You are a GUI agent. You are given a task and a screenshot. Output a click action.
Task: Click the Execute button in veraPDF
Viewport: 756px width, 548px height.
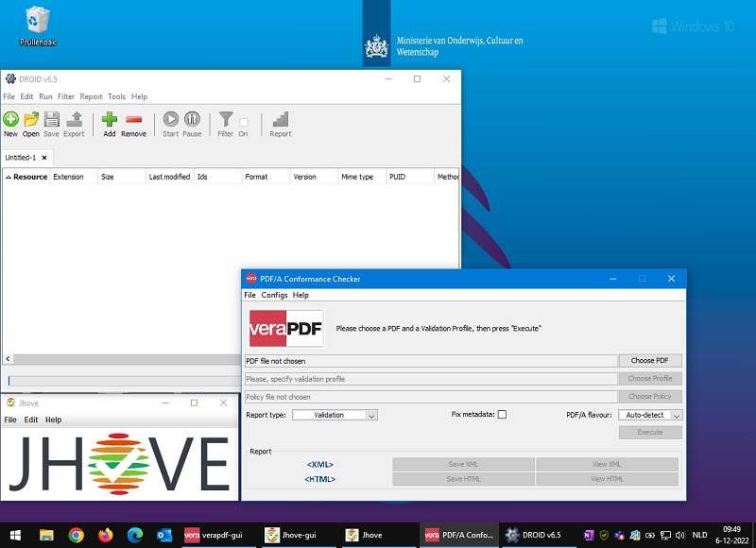[x=650, y=433]
